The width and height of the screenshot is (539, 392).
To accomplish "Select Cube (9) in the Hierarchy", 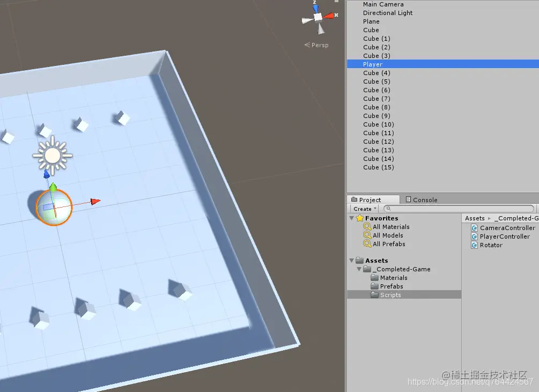I will tap(443, 116).
